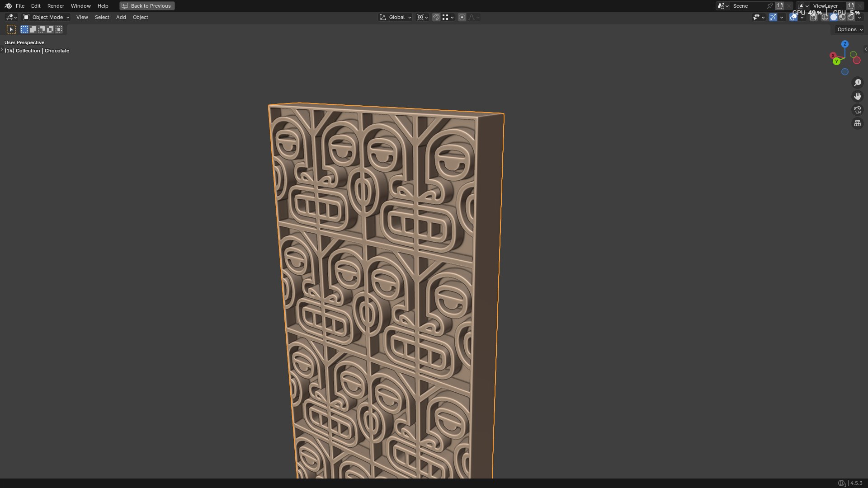Image resolution: width=868 pixels, height=488 pixels.
Task: Click the New Scene copy icon
Action: coord(780,6)
